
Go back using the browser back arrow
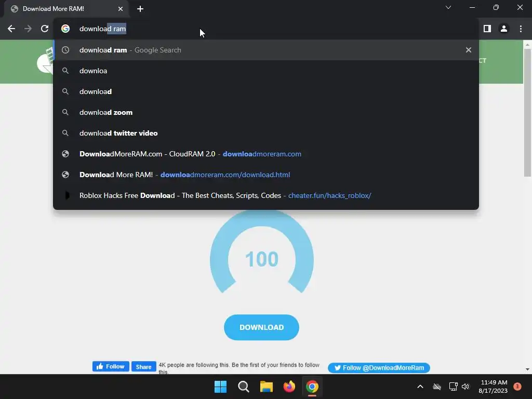point(11,29)
